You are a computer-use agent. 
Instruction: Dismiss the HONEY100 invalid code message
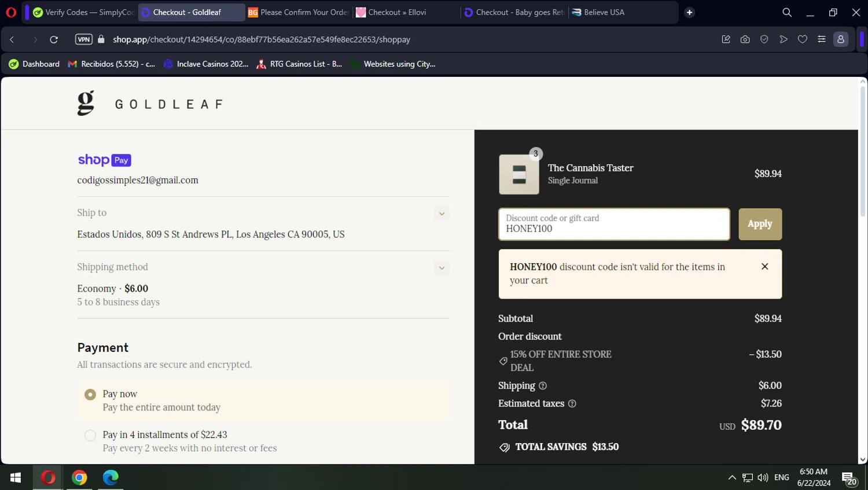pos(764,267)
